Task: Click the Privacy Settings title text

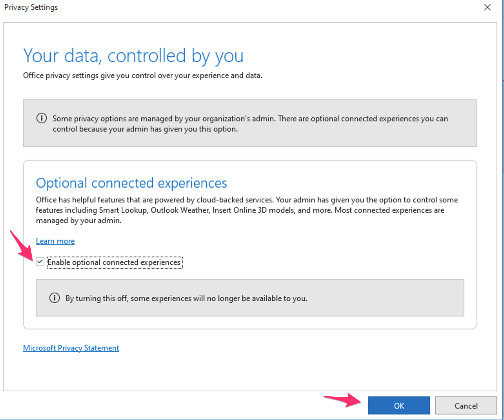Action: coord(31,7)
